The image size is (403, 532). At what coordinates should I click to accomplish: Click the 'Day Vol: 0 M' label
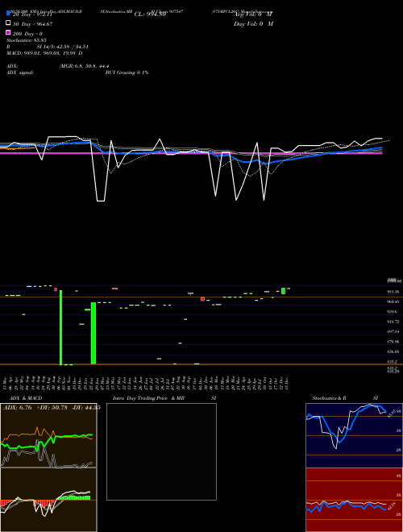[x=253, y=24]
